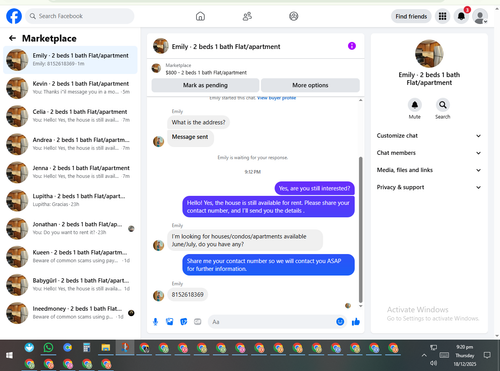Click the 8152618369 message bubble
Screen dimensions: 500x371
188,295
